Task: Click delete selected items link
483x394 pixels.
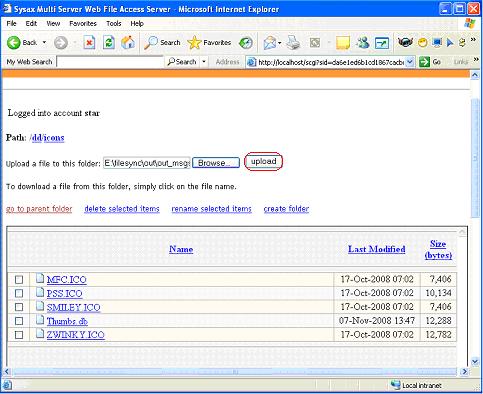Action: click(x=122, y=209)
